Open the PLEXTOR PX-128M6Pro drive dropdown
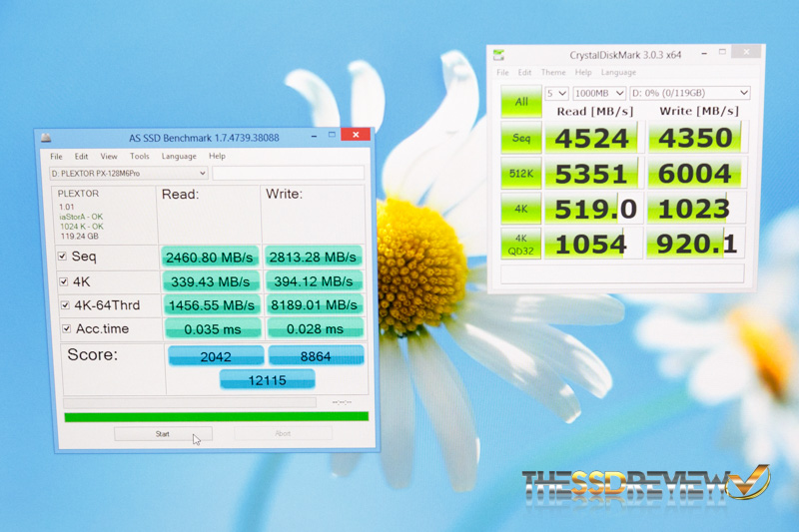 coord(129,174)
